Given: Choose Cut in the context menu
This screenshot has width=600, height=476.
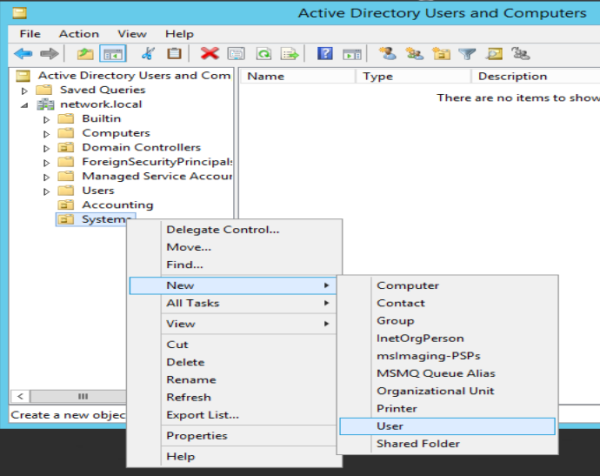Looking at the screenshot, I should tap(233, 344).
